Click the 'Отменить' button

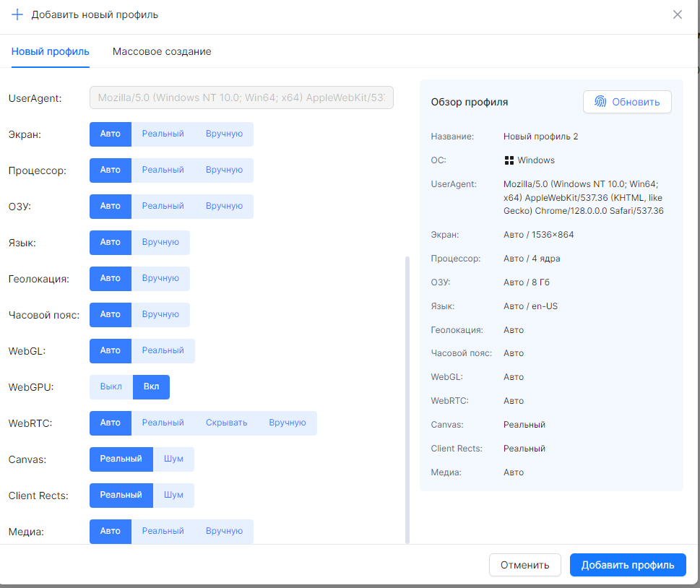point(524,565)
